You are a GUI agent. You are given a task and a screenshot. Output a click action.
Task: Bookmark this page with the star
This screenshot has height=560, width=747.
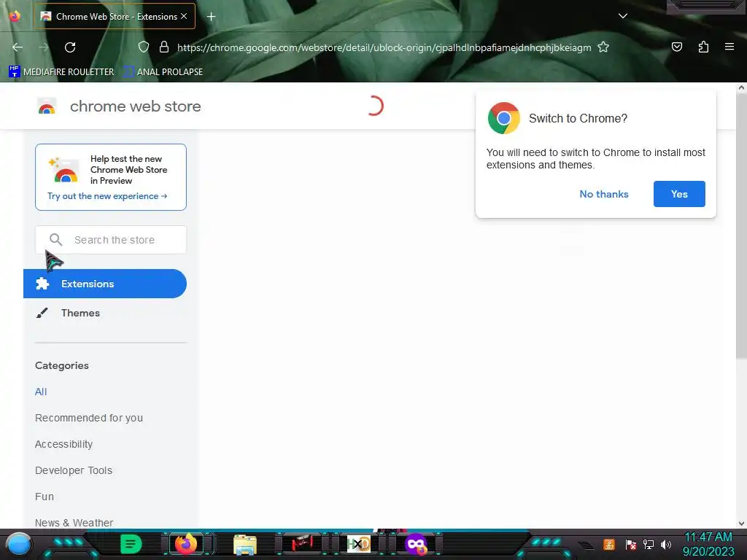603,47
